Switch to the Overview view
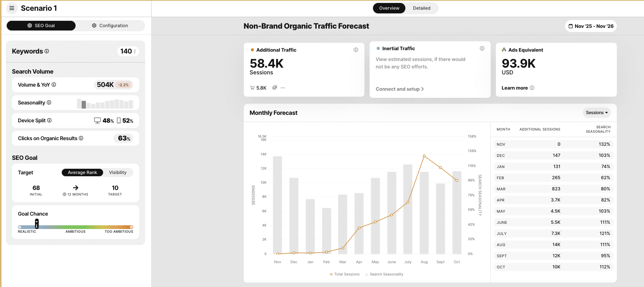 coord(389,8)
